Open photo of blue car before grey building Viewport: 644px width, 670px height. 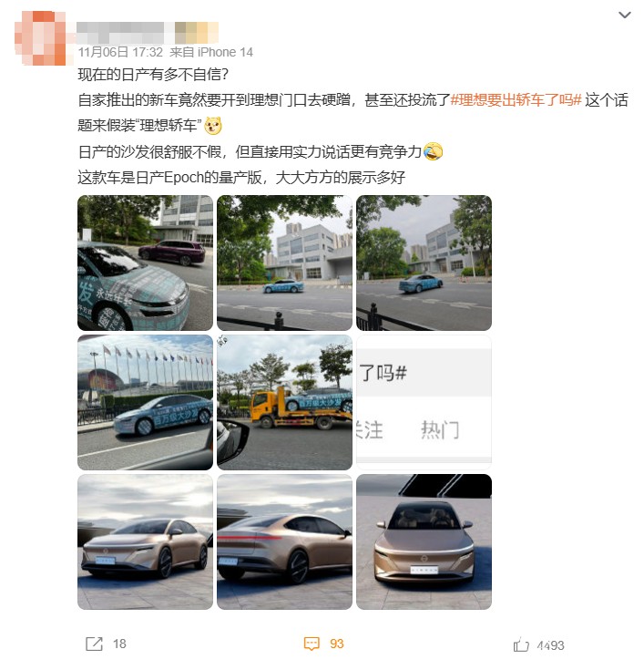(284, 263)
